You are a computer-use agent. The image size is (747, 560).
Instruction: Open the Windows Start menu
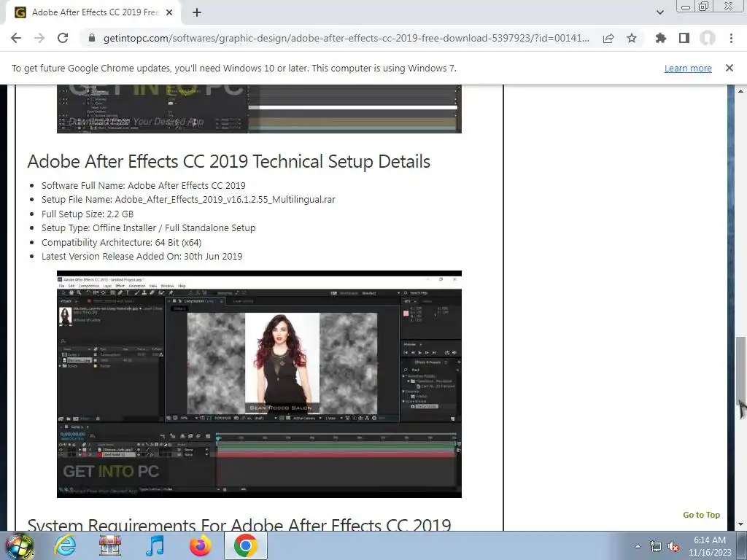click(19, 545)
